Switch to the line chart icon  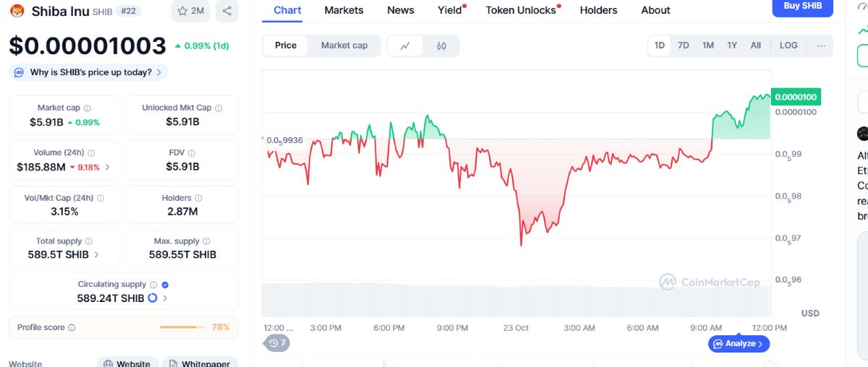point(406,46)
